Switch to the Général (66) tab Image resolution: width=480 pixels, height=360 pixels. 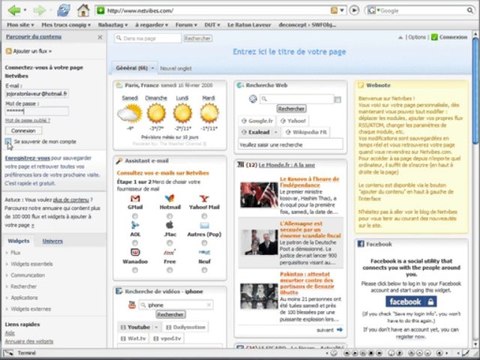132,68
